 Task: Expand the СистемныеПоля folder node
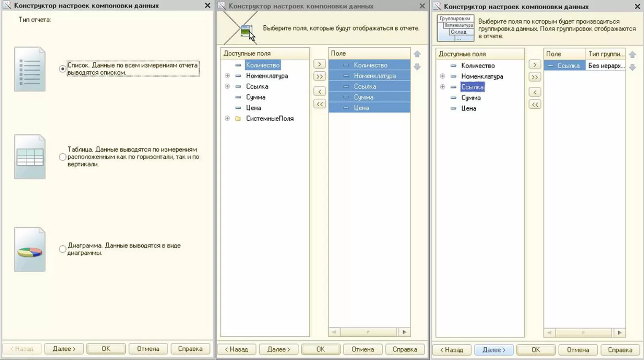coord(227,118)
